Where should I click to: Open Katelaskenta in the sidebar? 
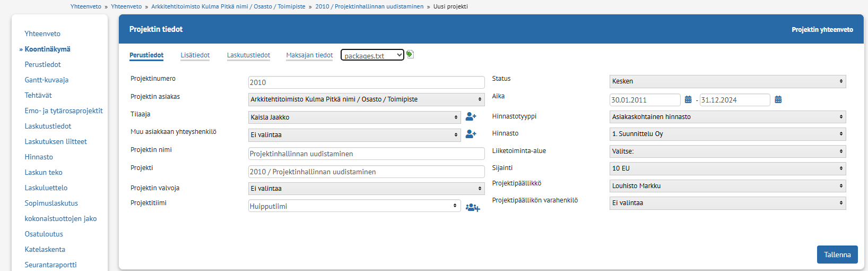click(45, 249)
